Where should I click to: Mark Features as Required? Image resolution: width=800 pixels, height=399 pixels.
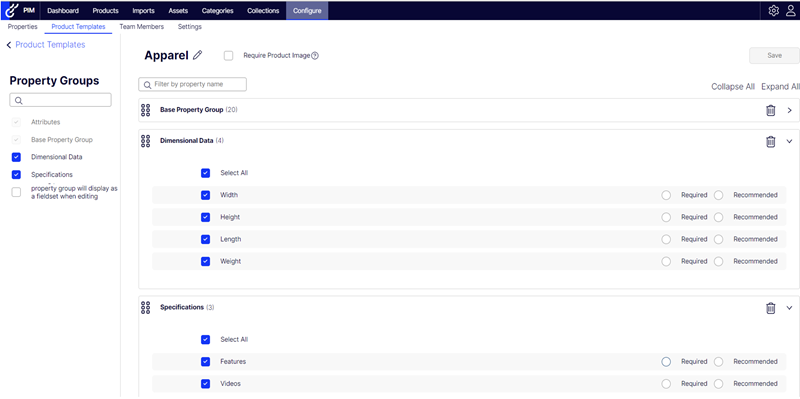tap(666, 361)
